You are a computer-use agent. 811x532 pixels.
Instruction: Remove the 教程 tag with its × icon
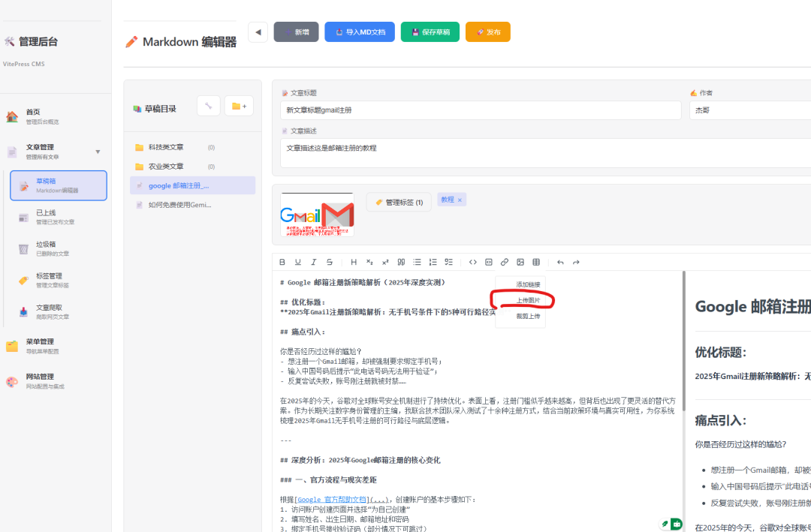[x=460, y=199]
